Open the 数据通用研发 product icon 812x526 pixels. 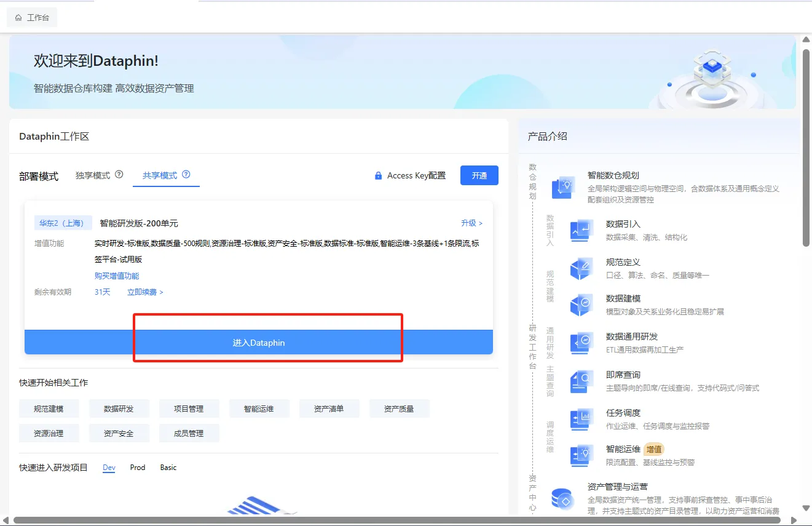point(581,343)
